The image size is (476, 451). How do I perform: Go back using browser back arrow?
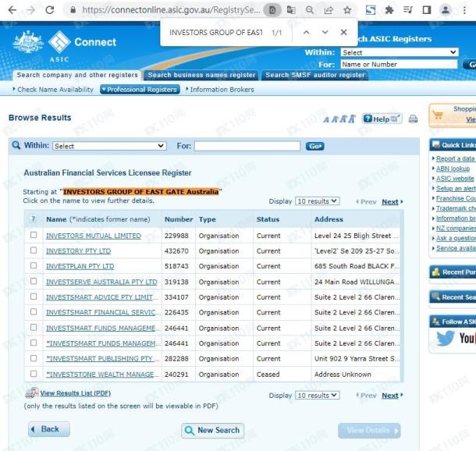point(12,10)
